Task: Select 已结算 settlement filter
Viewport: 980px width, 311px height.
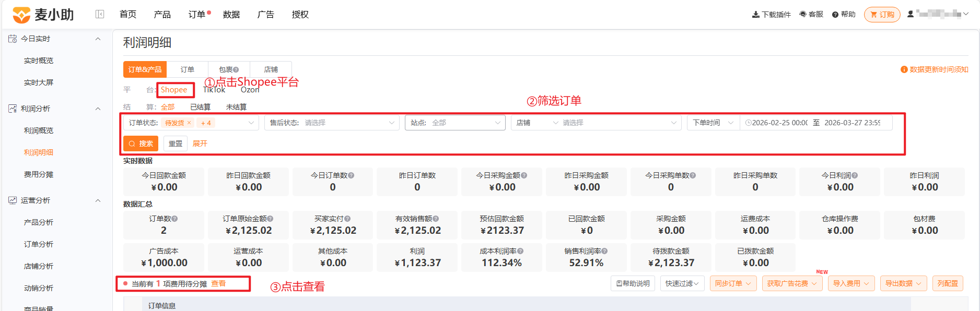Action: click(201, 107)
